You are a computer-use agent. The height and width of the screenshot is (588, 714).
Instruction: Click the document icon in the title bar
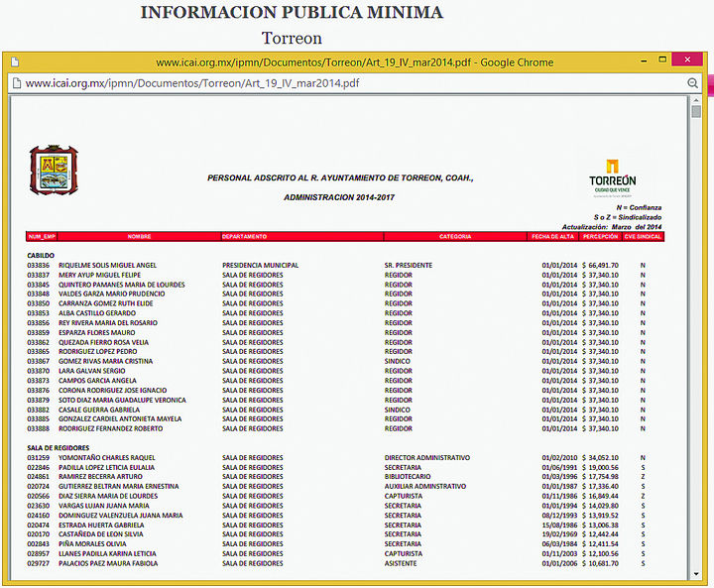click(15, 60)
